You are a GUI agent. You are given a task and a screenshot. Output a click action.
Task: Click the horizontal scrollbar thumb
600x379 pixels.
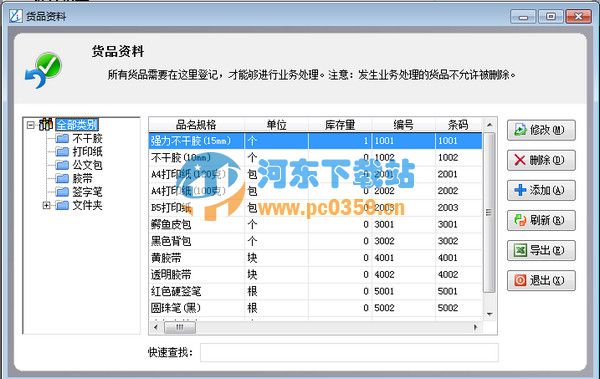180,327
